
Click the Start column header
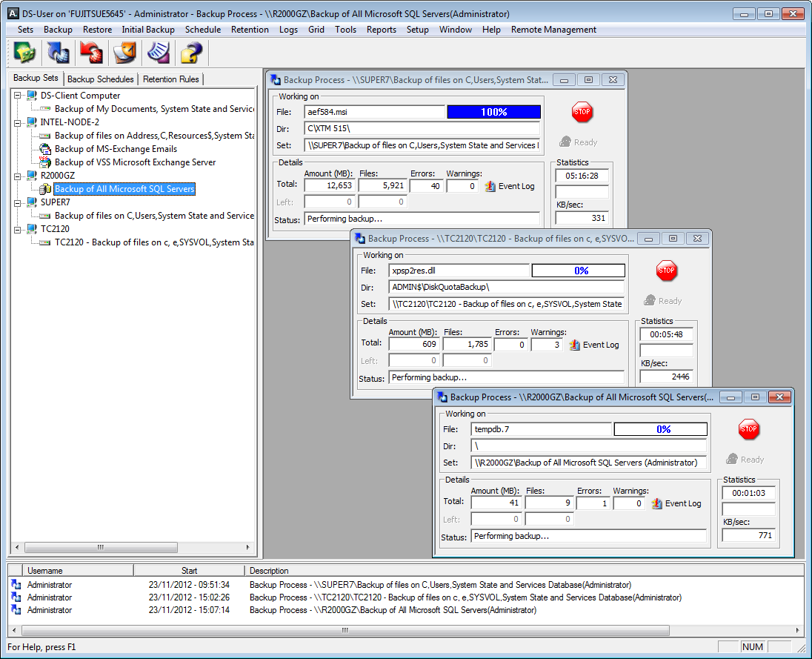coord(189,570)
